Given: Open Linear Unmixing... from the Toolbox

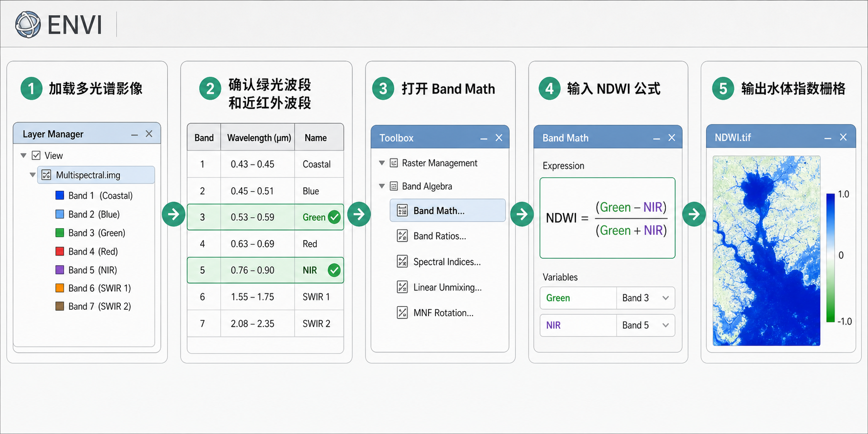Looking at the screenshot, I should (447, 287).
